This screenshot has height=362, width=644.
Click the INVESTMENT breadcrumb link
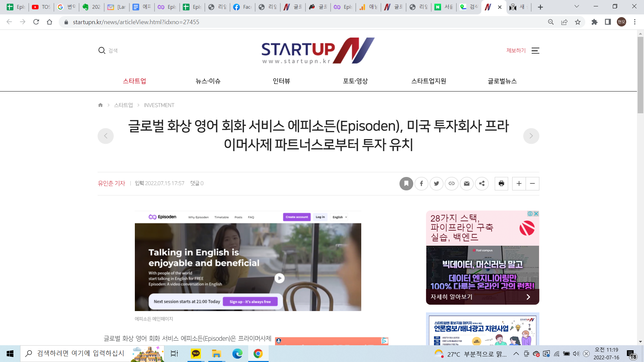(159, 105)
